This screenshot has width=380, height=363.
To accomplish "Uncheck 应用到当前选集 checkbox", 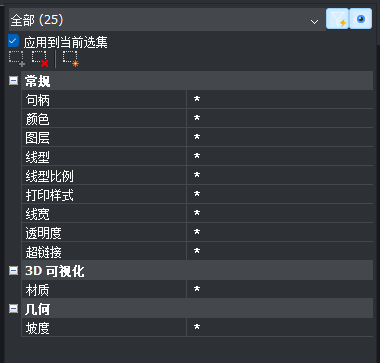I will coord(13,41).
